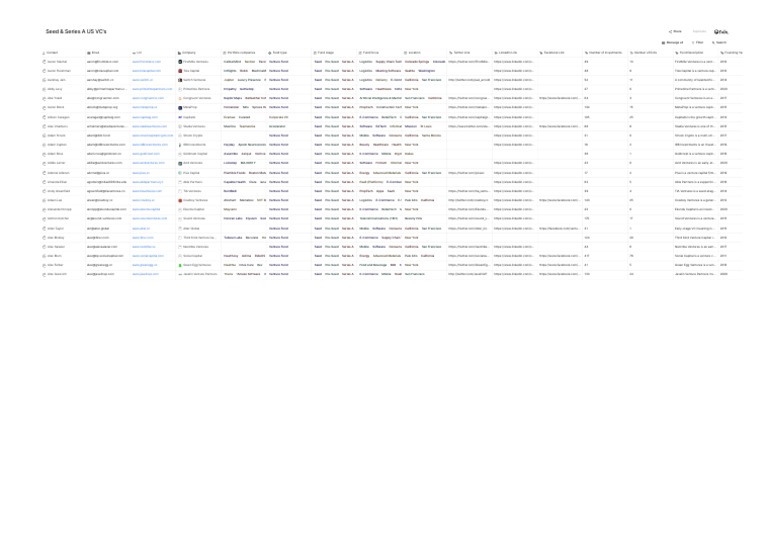This screenshot has height=543, width=768.
Task: Open the Javelin Venture Partners website url link
Action: coord(145,274)
